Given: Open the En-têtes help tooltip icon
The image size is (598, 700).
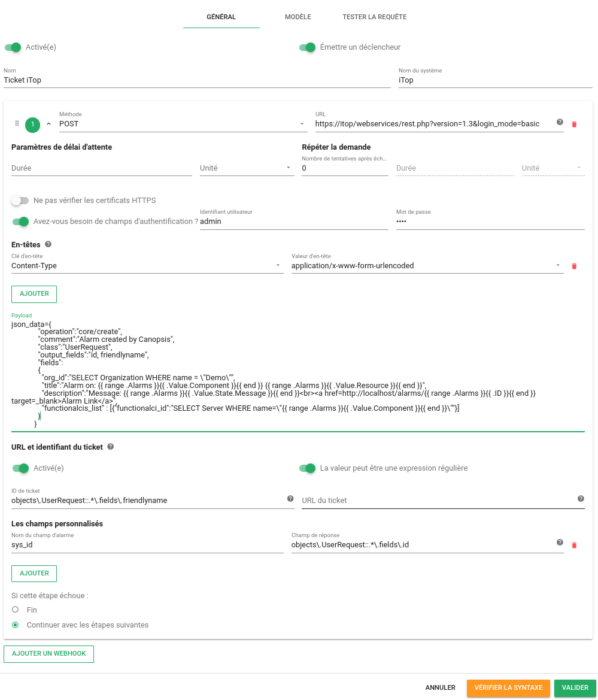Looking at the screenshot, I should pyautogui.click(x=48, y=244).
